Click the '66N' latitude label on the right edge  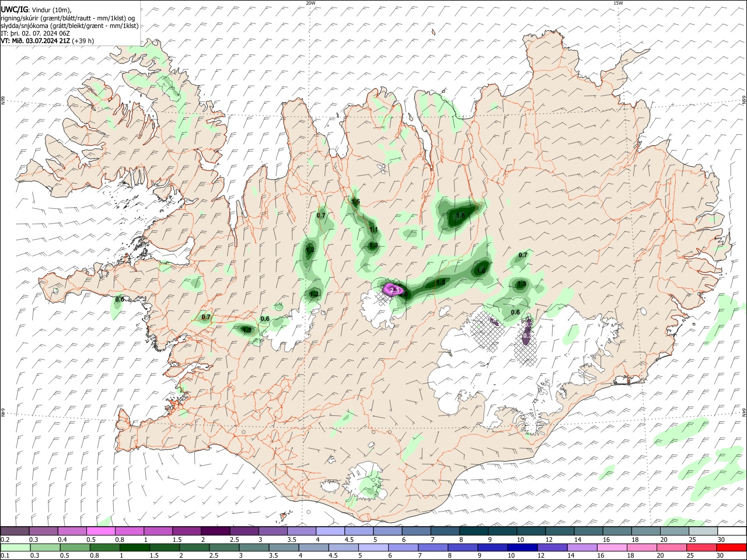click(744, 100)
